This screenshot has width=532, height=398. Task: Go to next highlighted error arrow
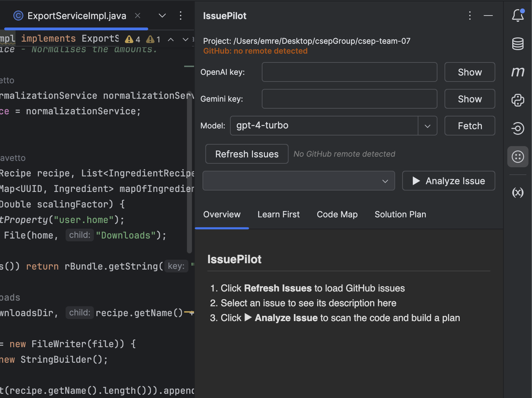pyautogui.click(x=186, y=39)
